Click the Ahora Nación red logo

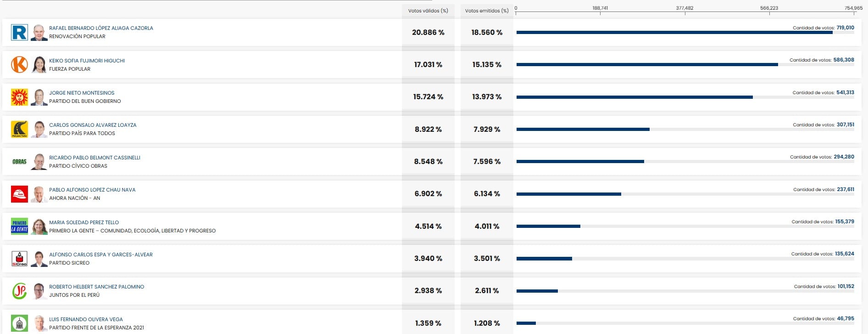[19, 194]
